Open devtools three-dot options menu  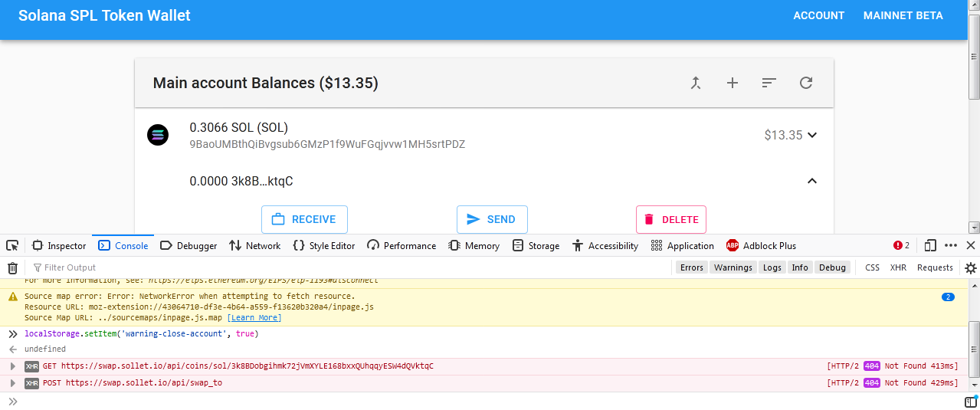coord(951,246)
